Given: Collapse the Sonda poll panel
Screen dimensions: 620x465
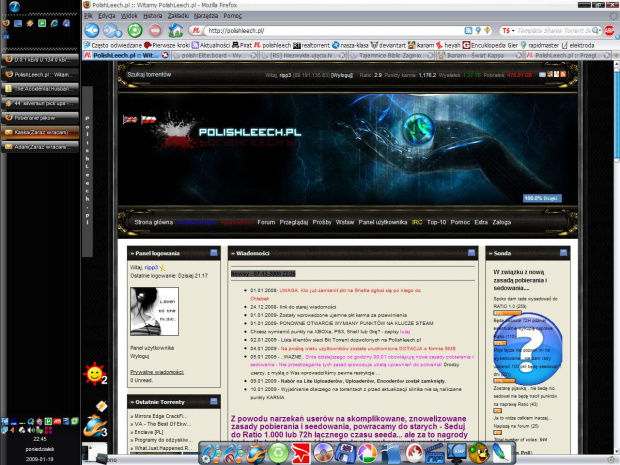Looking at the screenshot, I should [x=563, y=253].
